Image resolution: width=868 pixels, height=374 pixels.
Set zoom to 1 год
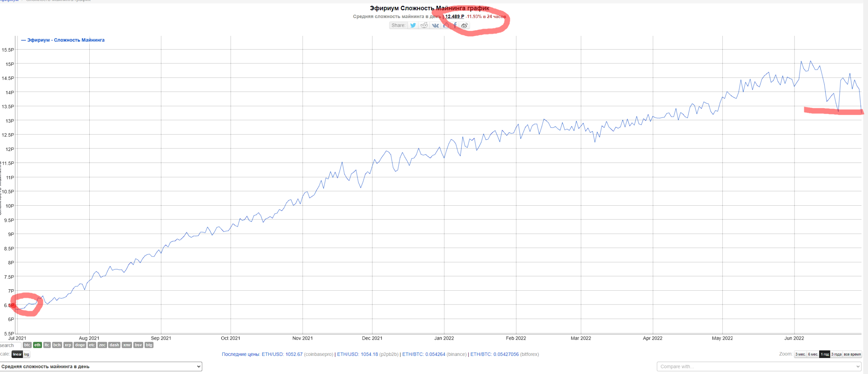point(825,354)
